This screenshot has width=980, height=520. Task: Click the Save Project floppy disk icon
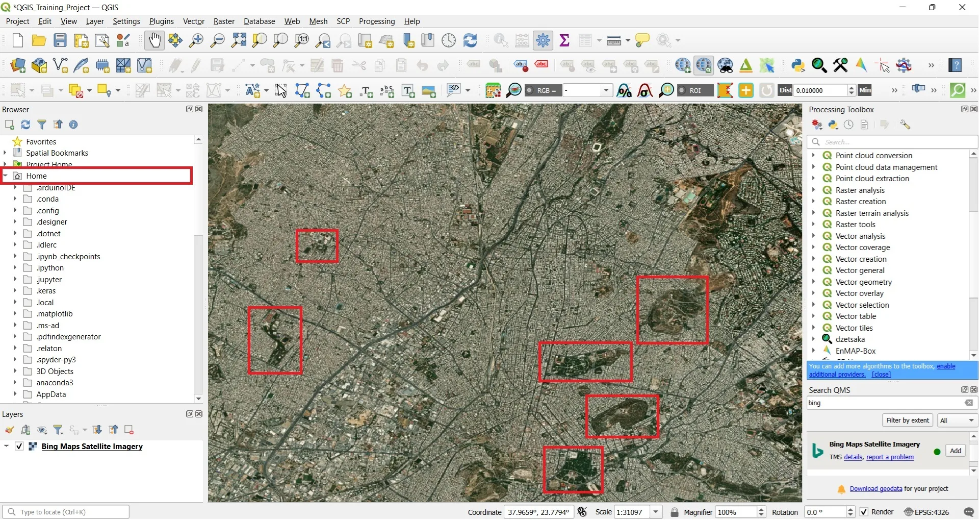pos(60,40)
